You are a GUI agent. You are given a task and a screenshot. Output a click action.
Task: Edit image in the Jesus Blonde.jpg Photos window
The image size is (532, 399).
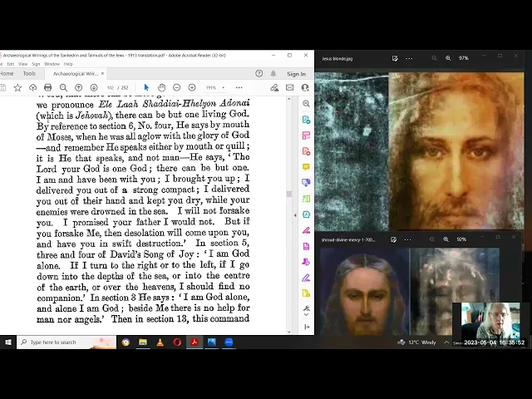pos(395,58)
